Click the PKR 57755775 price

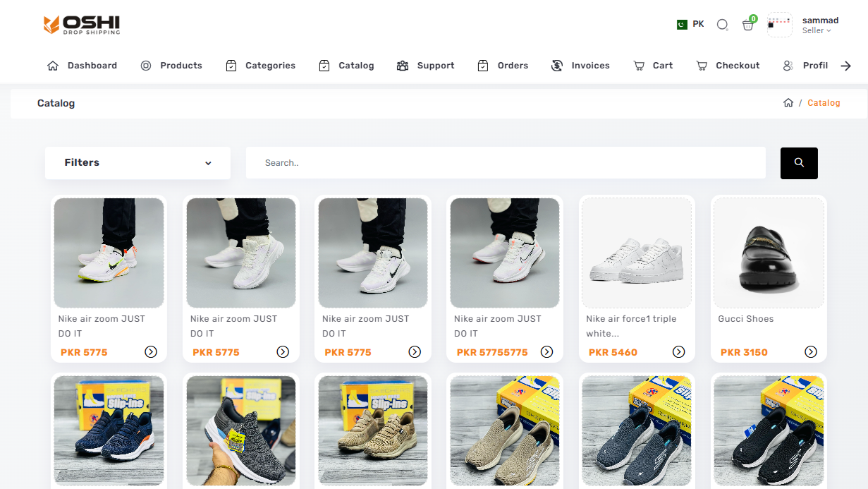tap(492, 352)
